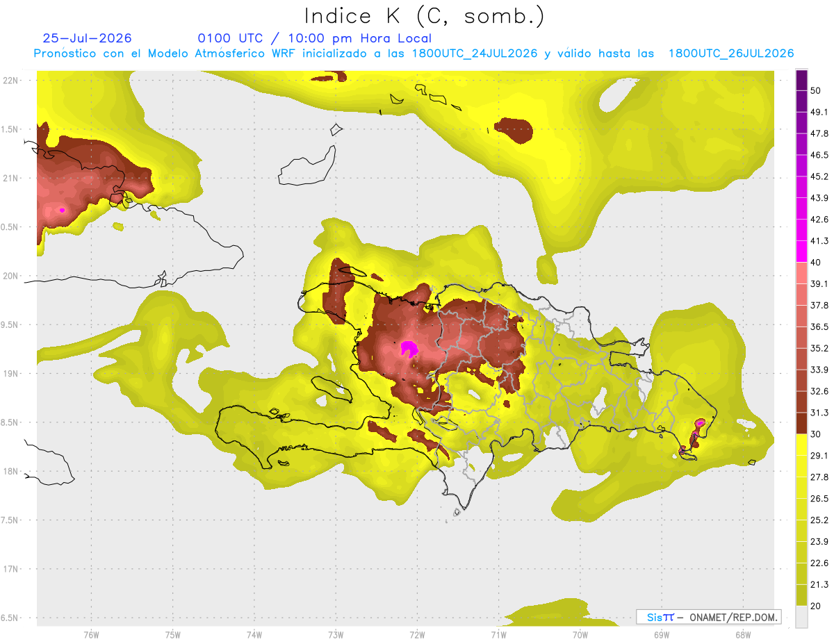834x644 pixels.
Task: Click the '74W' longitude label
Action: pos(254,635)
